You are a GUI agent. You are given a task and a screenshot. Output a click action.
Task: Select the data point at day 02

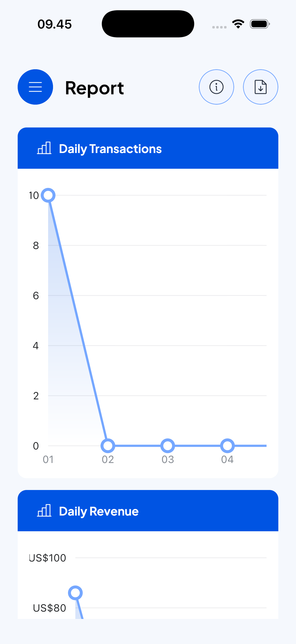pyautogui.click(x=108, y=445)
